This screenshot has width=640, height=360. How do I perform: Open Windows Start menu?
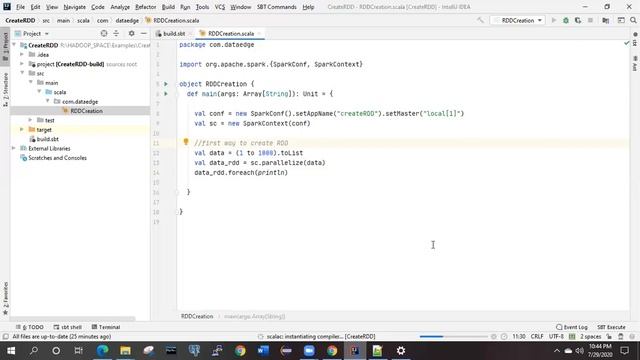pos(11,351)
